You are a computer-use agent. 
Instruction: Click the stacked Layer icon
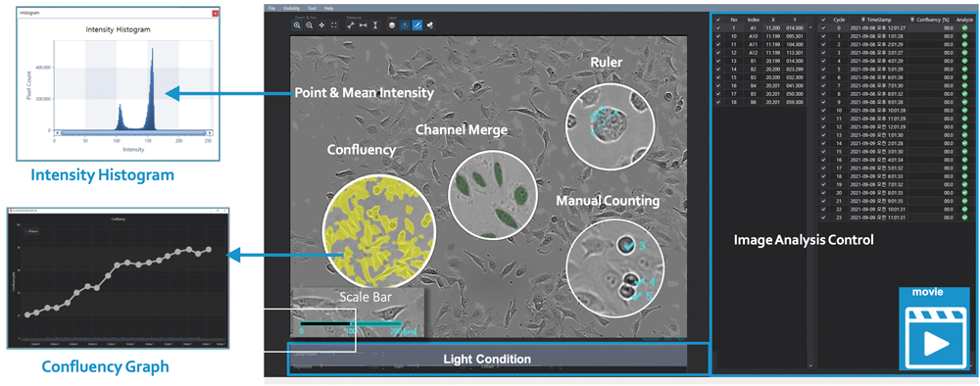click(x=392, y=25)
